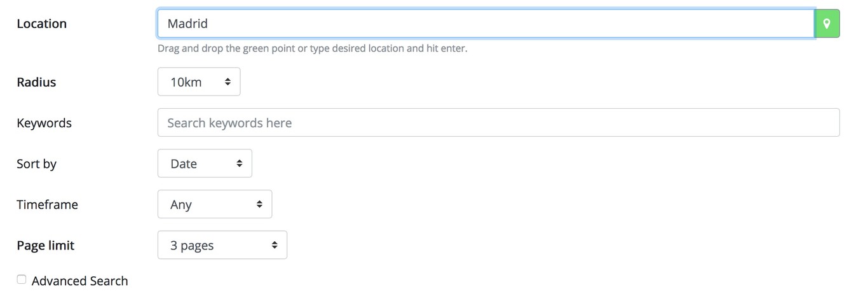Screen dimensions: 868x294
Task: Enable the Advanced Search checkbox
Action: [x=22, y=279]
